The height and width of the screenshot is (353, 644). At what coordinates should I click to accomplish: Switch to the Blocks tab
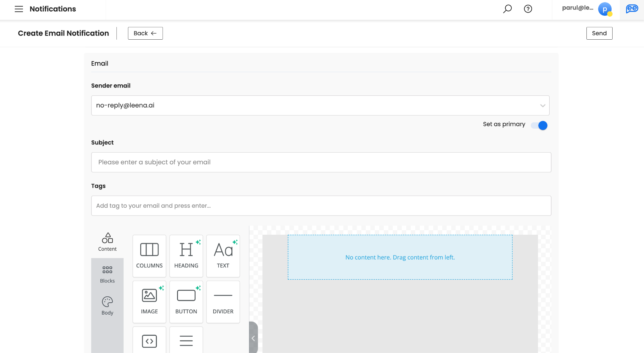[107, 274]
